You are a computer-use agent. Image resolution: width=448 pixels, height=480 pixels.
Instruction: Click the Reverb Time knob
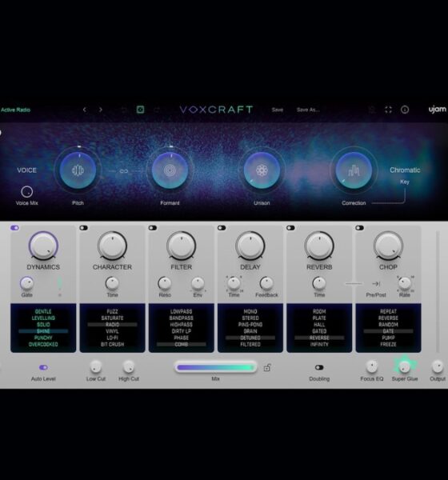(x=319, y=283)
